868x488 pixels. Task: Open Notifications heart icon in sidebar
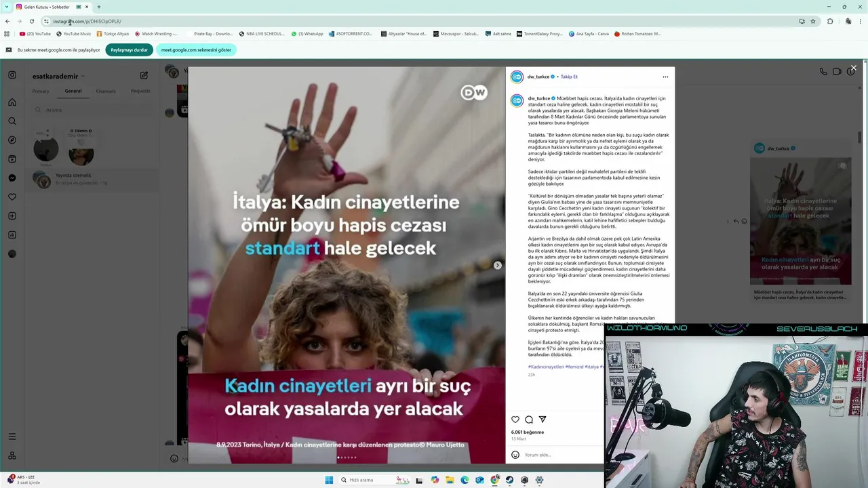pyautogui.click(x=12, y=197)
